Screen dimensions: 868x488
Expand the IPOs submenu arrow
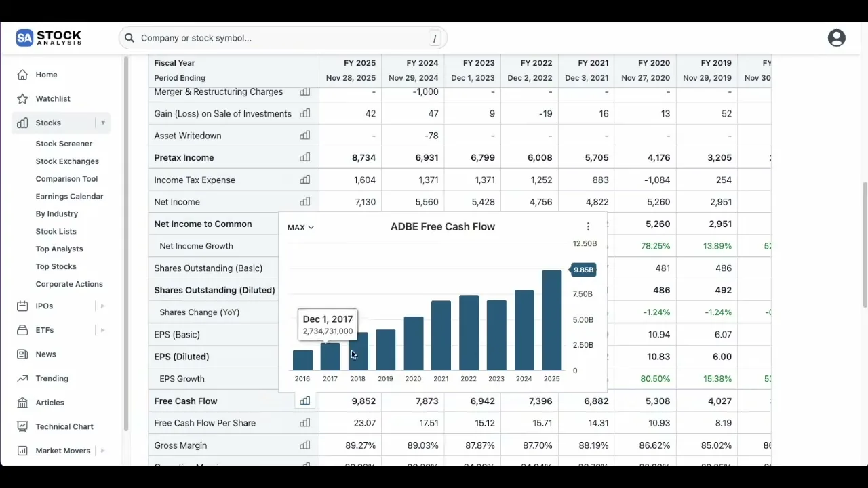[103, 306]
